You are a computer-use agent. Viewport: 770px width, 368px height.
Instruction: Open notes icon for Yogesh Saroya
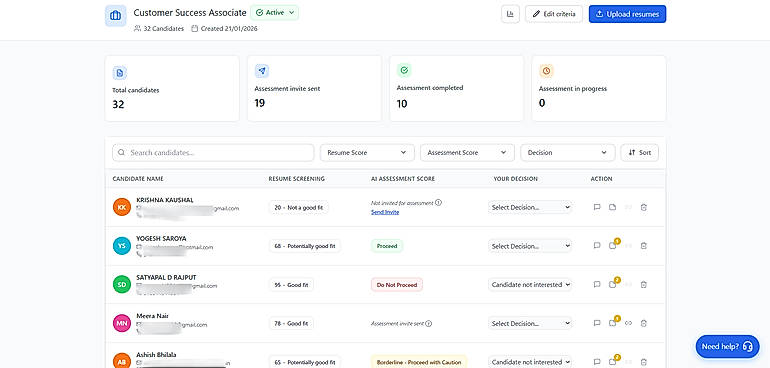[x=613, y=245]
